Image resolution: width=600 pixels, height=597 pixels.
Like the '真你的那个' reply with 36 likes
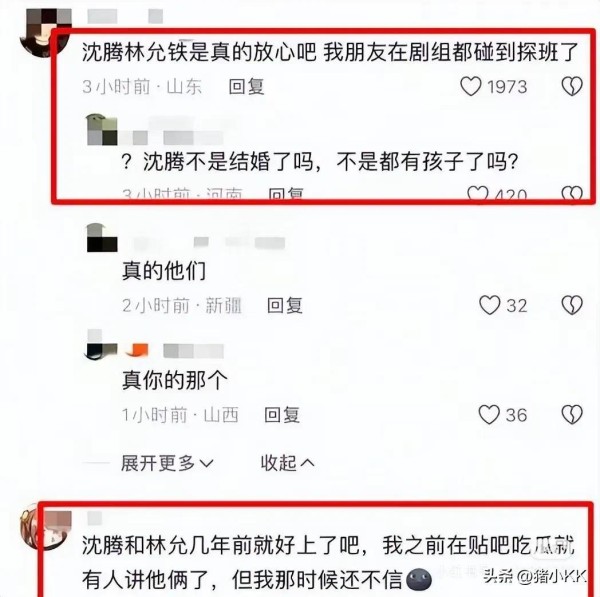489,414
